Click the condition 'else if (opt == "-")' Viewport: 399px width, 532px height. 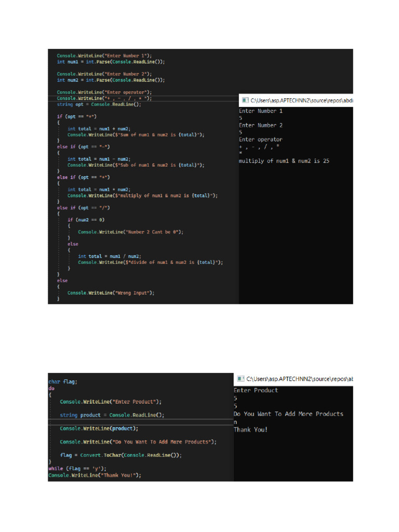(83, 147)
